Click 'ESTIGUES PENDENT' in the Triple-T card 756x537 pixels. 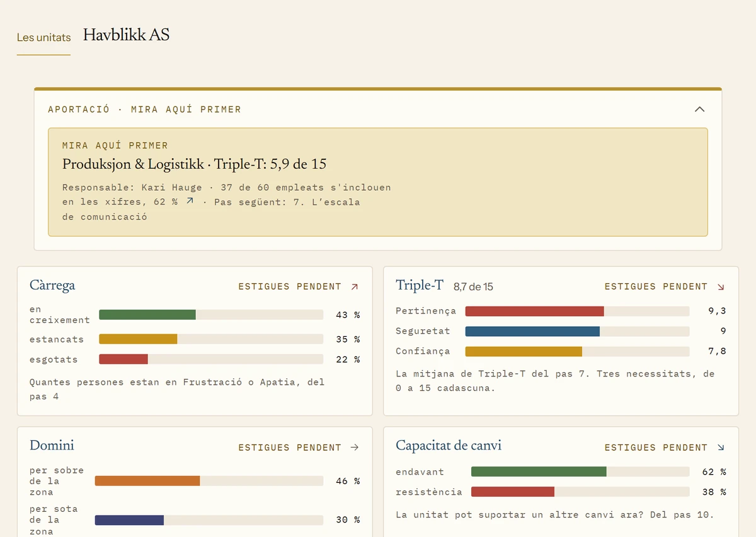656,286
